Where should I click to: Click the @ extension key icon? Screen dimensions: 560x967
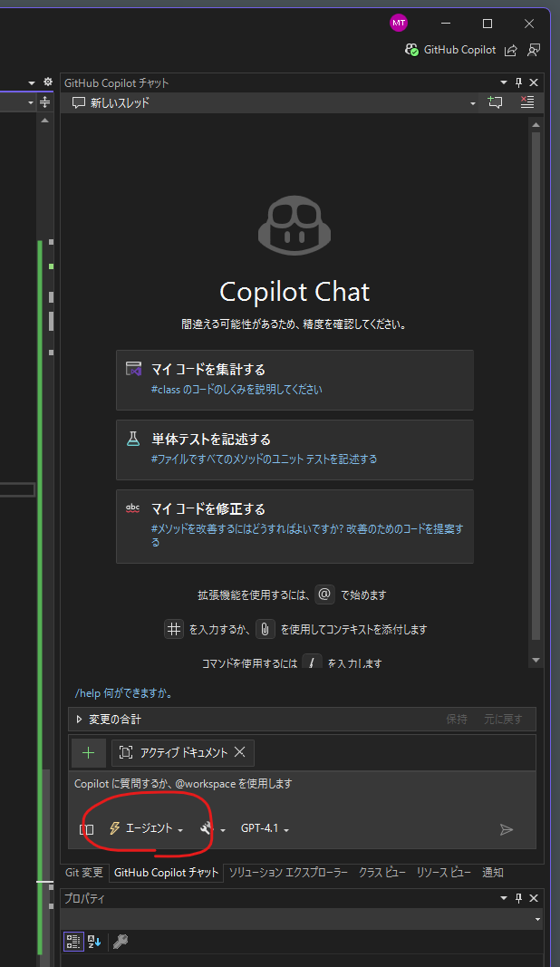coord(325,595)
